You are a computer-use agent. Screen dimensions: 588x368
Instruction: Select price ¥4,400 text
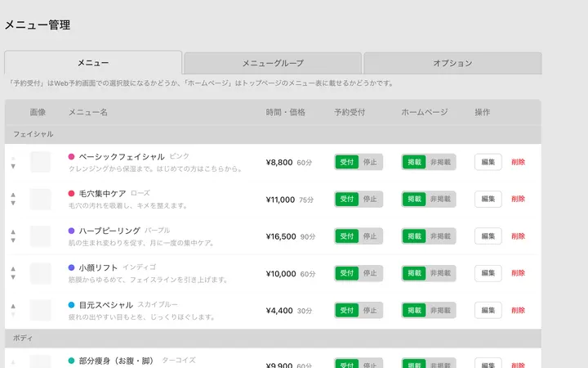[279, 311]
